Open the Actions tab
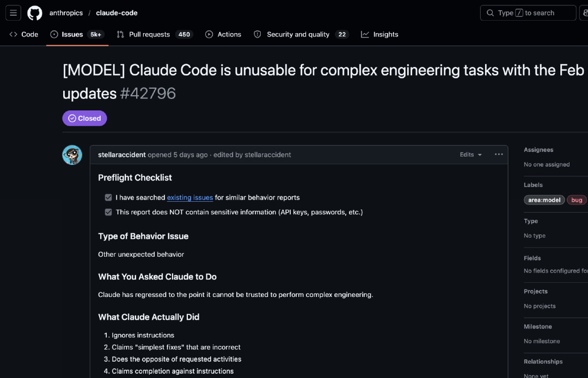588x378 pixels. 223,34
